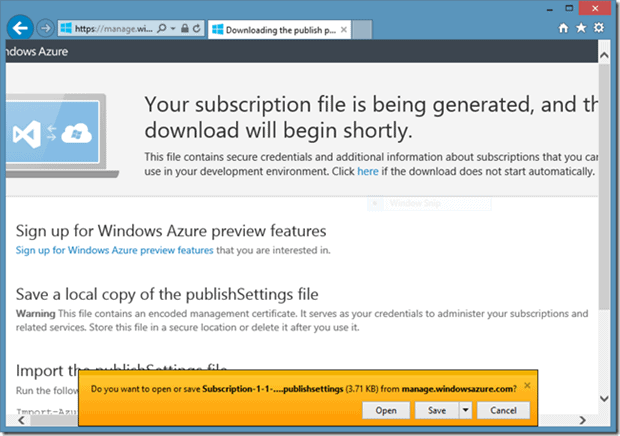Click the Visual Studio cloud laptop image
Image resolution: width=620 pixels, height=436 pixels.
60,136
